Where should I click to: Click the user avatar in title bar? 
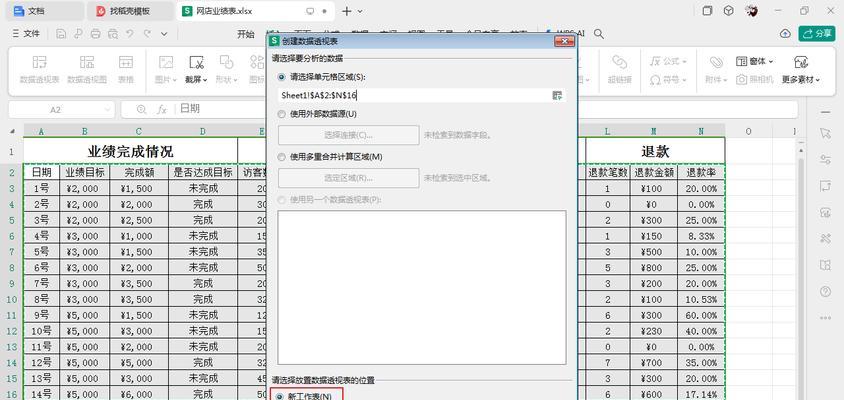752,11
